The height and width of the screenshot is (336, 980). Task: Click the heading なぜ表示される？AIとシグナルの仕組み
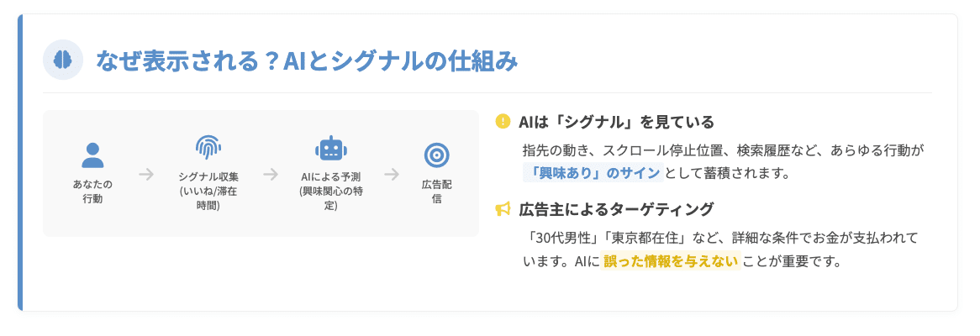pos(306,60)
